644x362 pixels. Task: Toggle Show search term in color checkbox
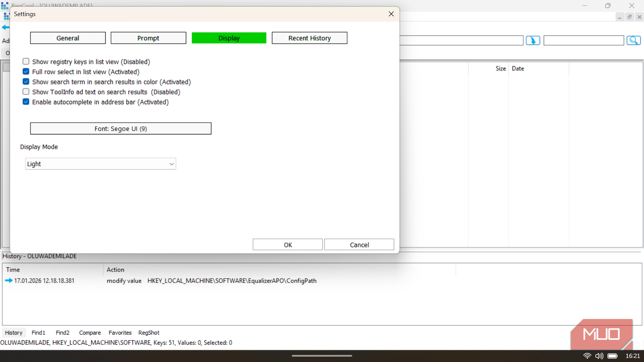click(x=26, y=82)
